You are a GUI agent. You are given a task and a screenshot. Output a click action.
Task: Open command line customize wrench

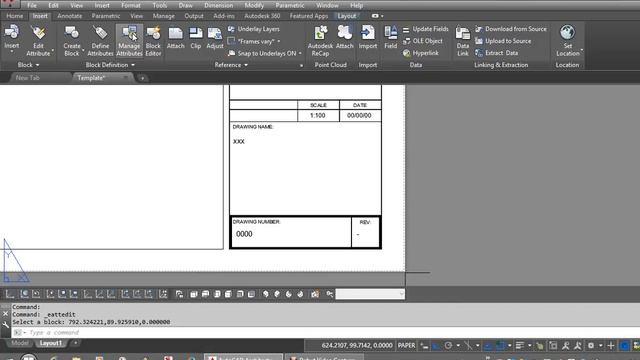[5, 325]
